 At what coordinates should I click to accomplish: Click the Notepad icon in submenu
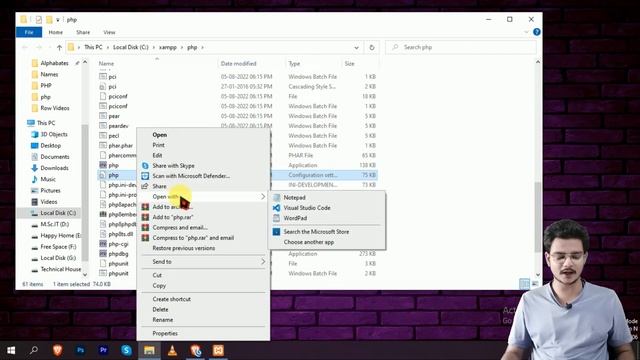tap(276, 198)
